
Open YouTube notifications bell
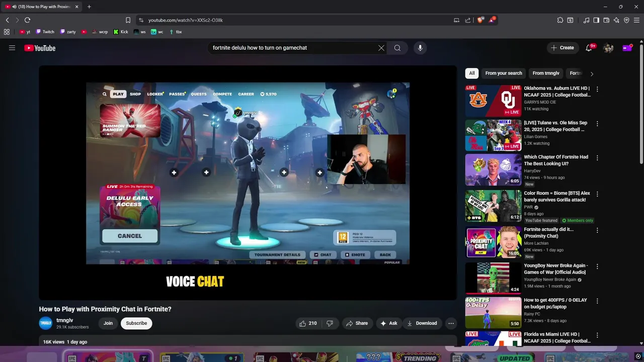(x=589, y=48)
